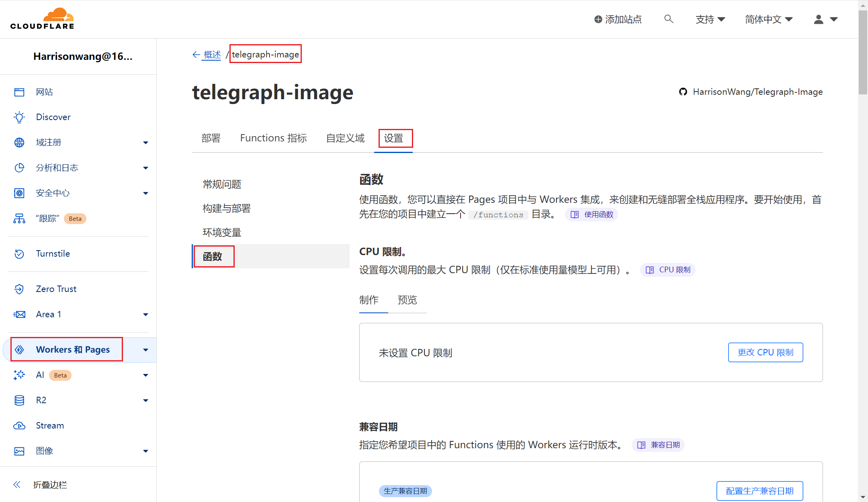Viewport: 868px width, 502px height.
Task: Switch to the 预览 CPU limit tab
Action: point(407,300)
